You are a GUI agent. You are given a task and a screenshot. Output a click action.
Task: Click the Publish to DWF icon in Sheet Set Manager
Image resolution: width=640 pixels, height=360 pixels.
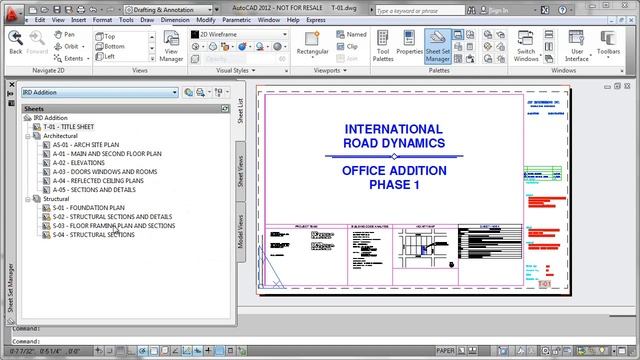pos(188,93)
